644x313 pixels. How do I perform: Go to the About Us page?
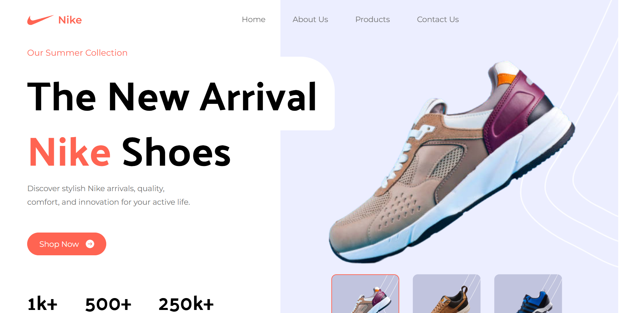310,19
